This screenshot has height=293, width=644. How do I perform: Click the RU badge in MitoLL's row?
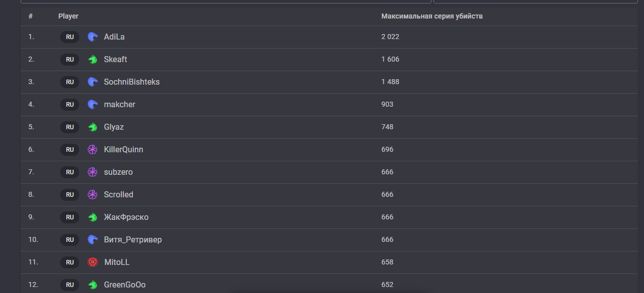[x=70, y=262]
